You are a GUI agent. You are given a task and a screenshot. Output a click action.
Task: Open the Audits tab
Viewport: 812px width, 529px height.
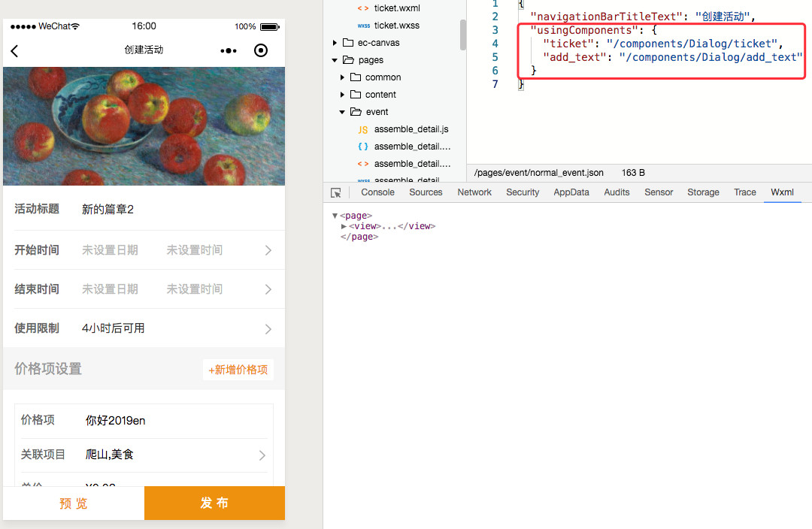click(617, 192)
